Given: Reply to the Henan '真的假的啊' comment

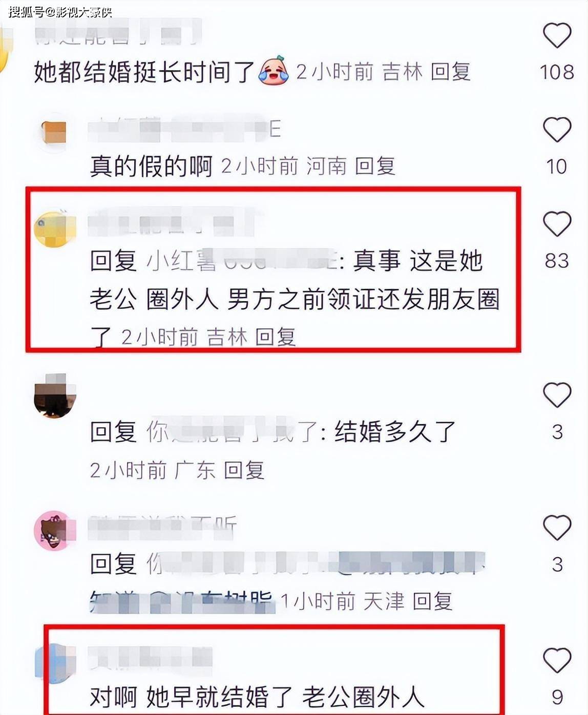Looking at the screenshot, I should pos(375,166).
